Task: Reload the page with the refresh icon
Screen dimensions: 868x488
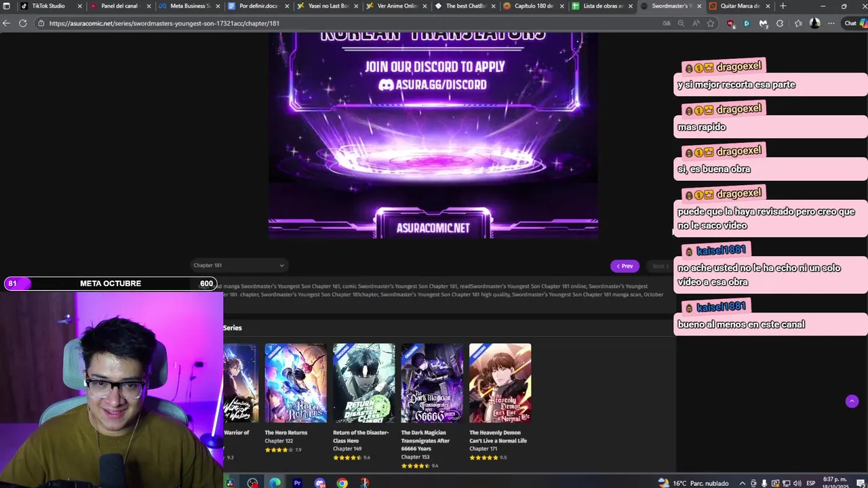Action: [x=22, y=23]
